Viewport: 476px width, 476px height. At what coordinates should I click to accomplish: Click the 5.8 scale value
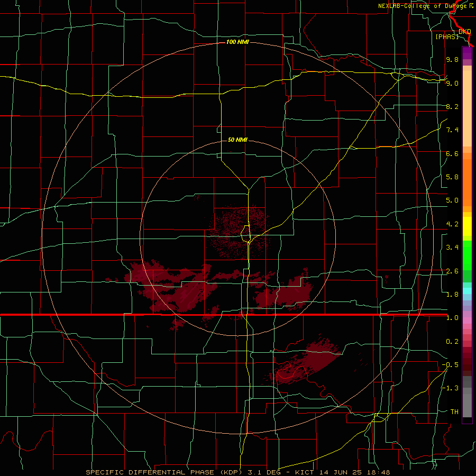point(452,177)
